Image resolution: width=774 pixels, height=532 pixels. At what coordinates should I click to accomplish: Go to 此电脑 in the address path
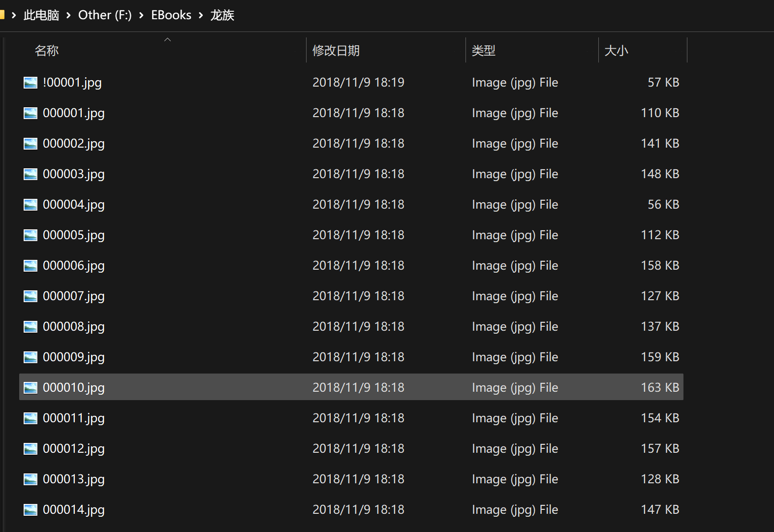coord(41,15)
